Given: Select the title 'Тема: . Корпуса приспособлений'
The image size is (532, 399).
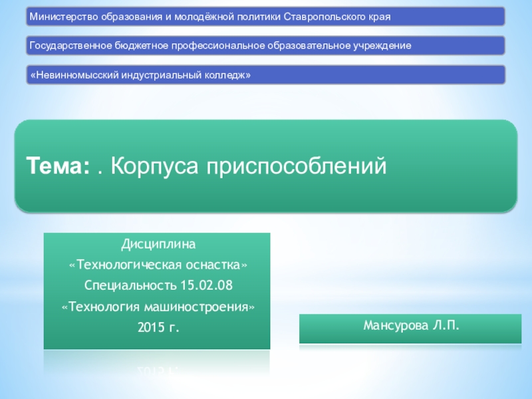Looking at the screenshot, I should click(x=206, y=166).
